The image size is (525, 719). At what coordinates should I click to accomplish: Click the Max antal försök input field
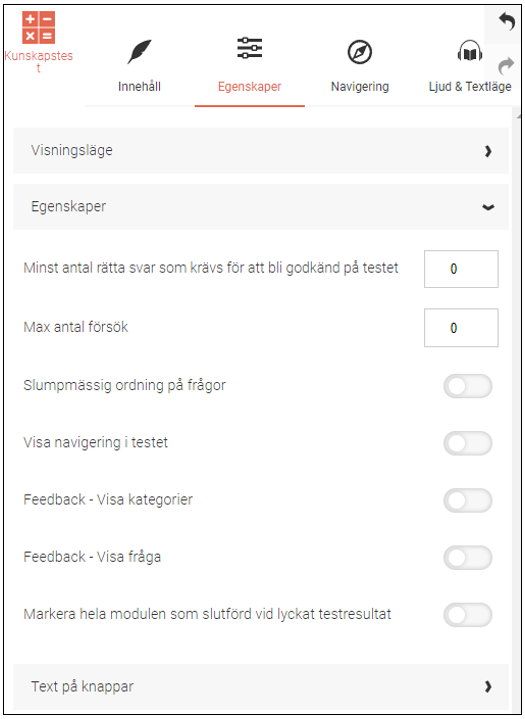click(461, 328)
